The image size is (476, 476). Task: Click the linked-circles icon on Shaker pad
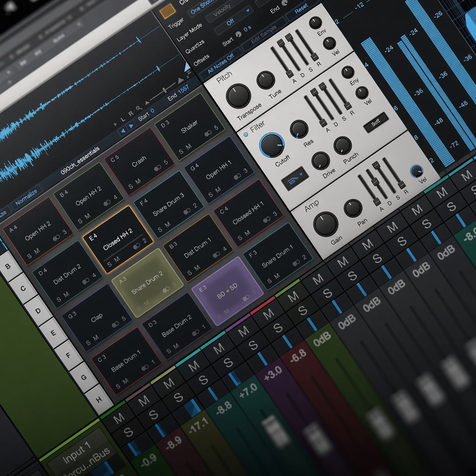click(208, 133)
